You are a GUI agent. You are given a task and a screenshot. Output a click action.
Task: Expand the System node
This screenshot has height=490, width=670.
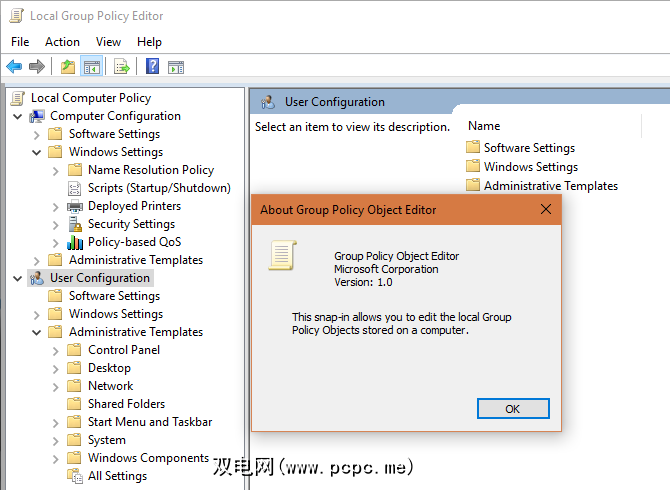point(56,440)
